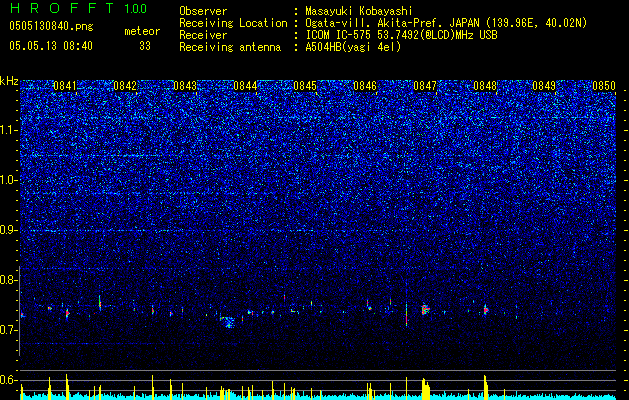Click the Observer label
This screenshot has height=400, width=629.
[203, 11]
